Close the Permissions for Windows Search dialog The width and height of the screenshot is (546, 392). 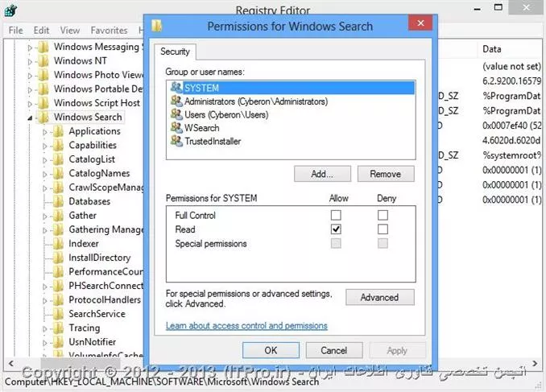[420, 23]
